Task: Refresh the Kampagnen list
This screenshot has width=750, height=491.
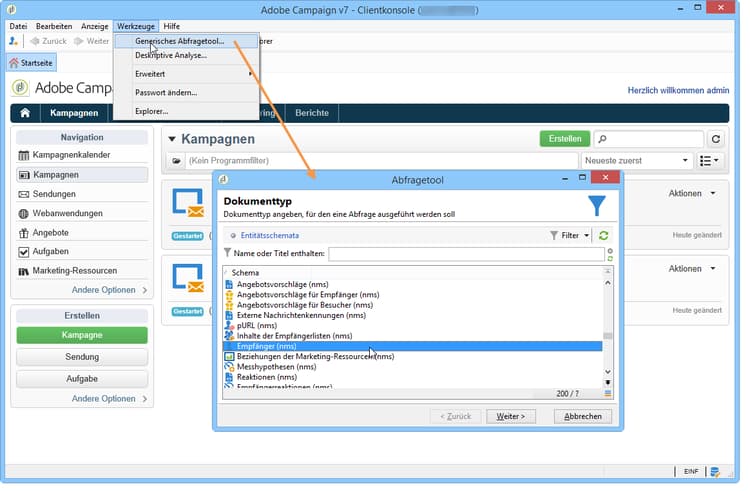Action: point(716,139)
